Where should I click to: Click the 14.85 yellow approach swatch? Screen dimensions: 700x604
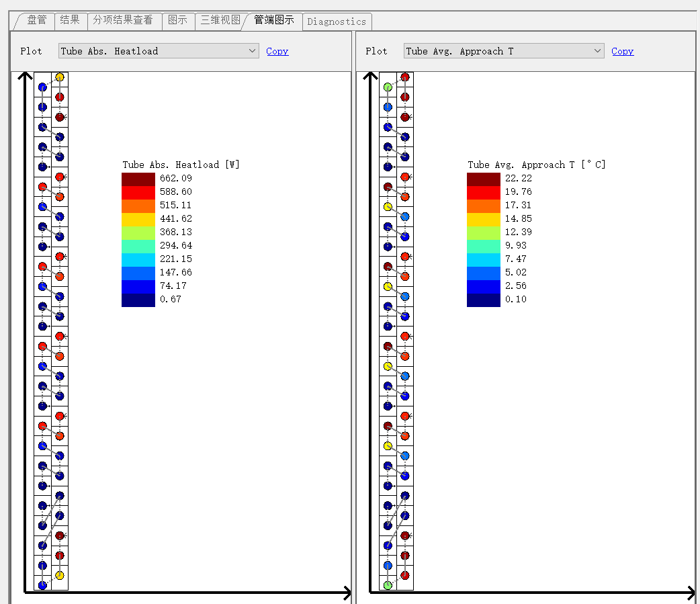(x=484, y=219)
